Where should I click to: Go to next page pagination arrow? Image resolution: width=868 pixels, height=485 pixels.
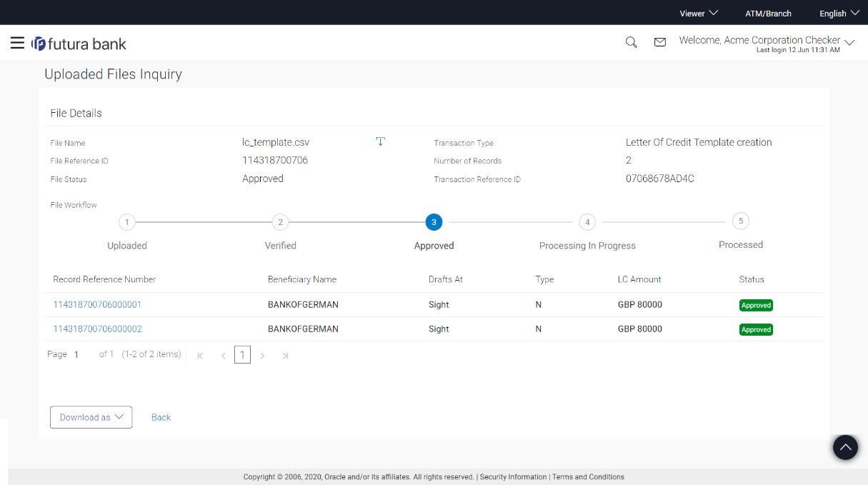coord(262,356)
